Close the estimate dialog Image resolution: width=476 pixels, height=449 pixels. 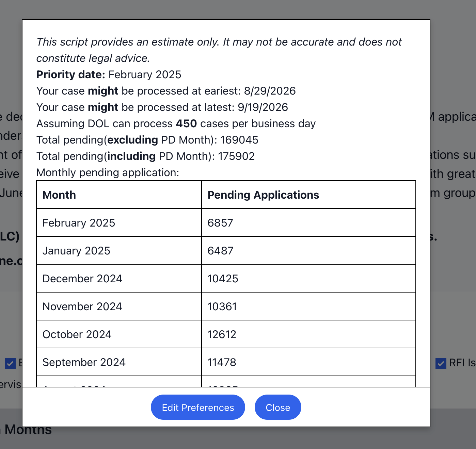(278, 407)
